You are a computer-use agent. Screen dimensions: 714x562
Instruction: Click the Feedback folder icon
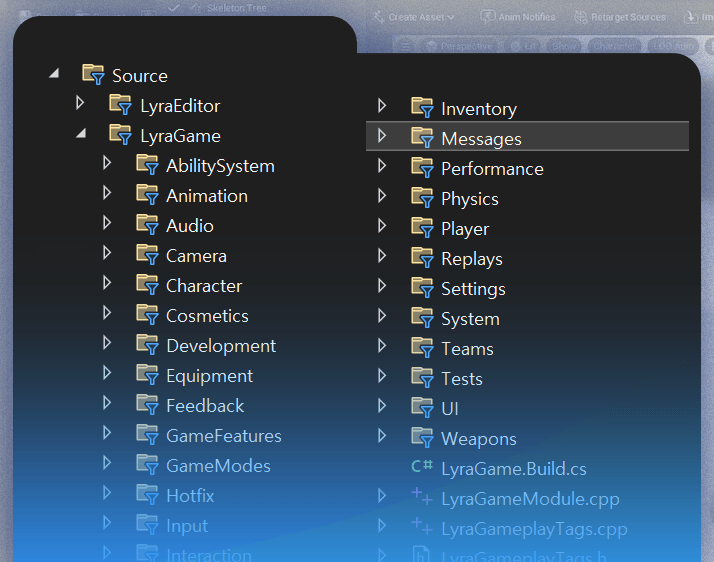(x=148, y=405)
